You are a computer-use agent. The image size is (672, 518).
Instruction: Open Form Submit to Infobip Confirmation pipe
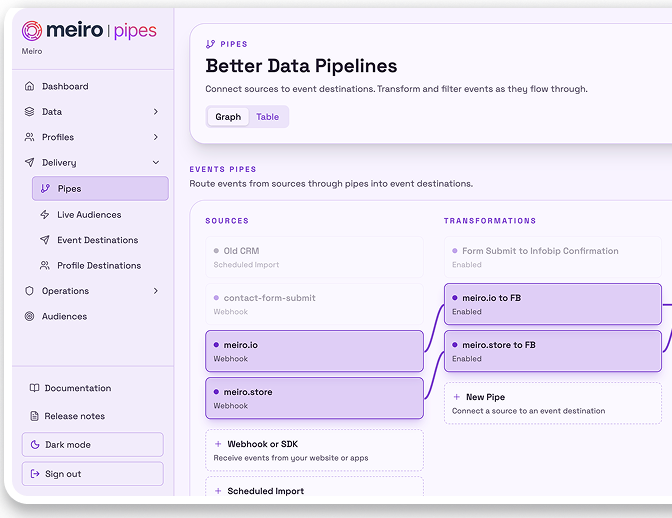553,257
